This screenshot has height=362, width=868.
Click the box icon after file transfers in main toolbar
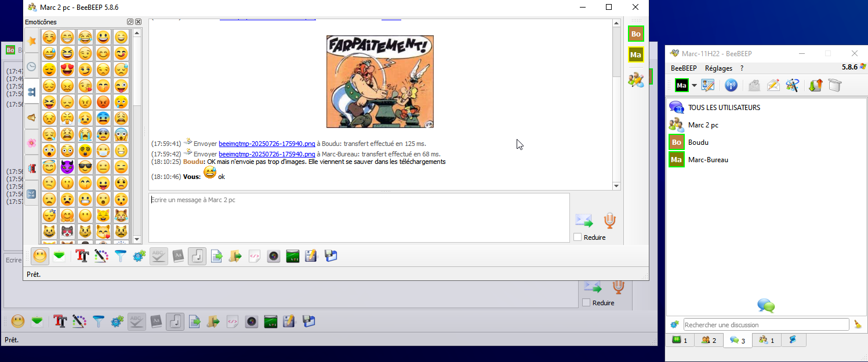click(834, 86)
